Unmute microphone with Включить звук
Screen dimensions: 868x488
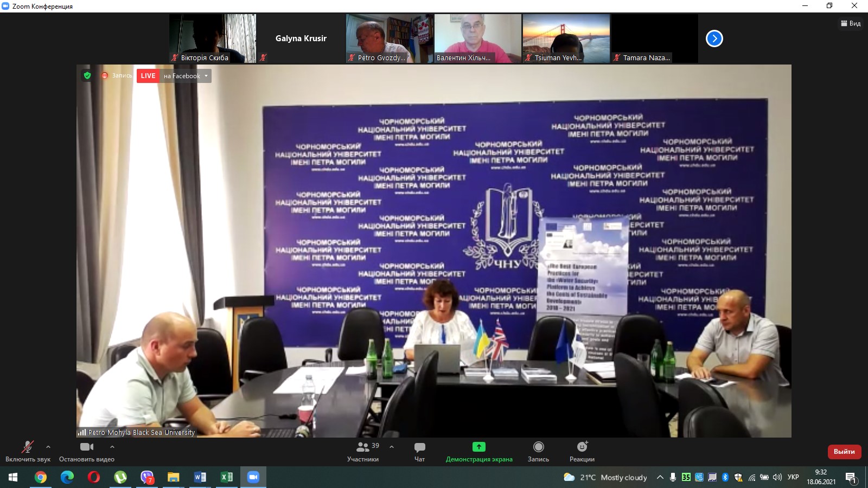point(28,451)
